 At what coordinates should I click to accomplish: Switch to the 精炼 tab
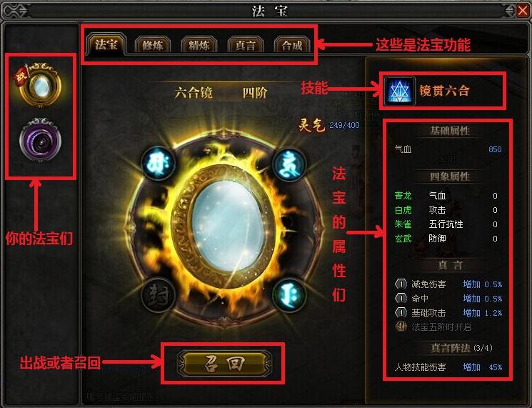[x=199, y=45]
